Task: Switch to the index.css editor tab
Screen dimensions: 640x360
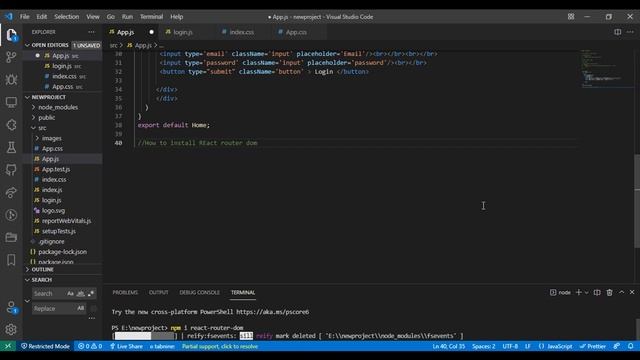Action: (242, 32)
